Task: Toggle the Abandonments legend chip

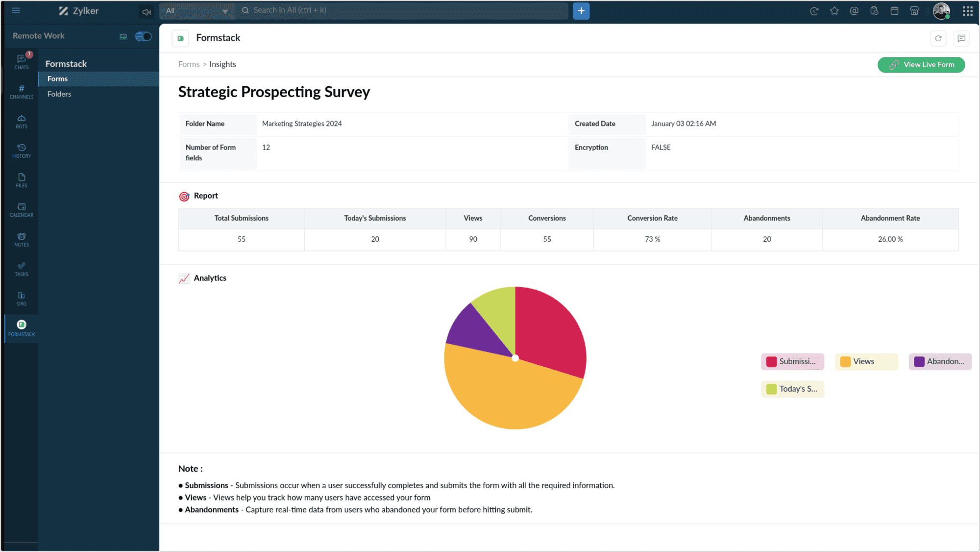Action: pos(939,361)
